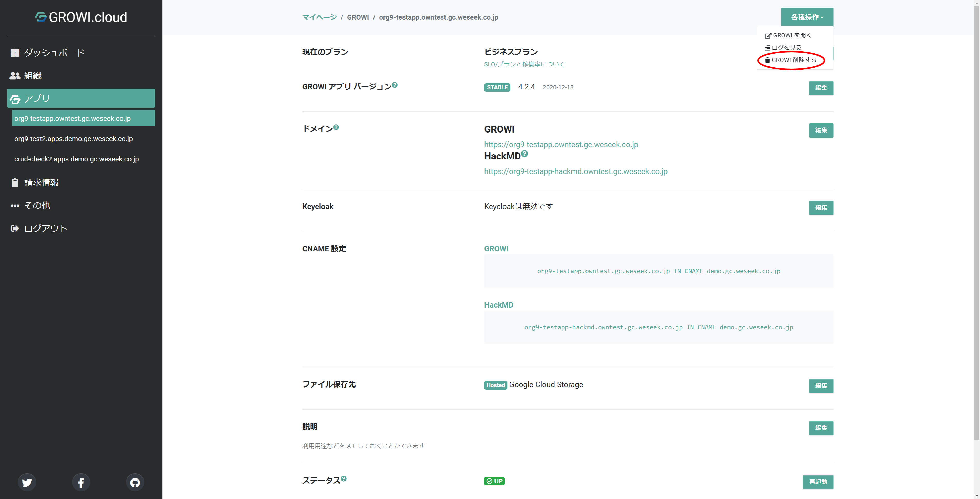Viewport: 980px width, 499px height.
Task: Open the Twitter link icon
Action: [27, 482]
